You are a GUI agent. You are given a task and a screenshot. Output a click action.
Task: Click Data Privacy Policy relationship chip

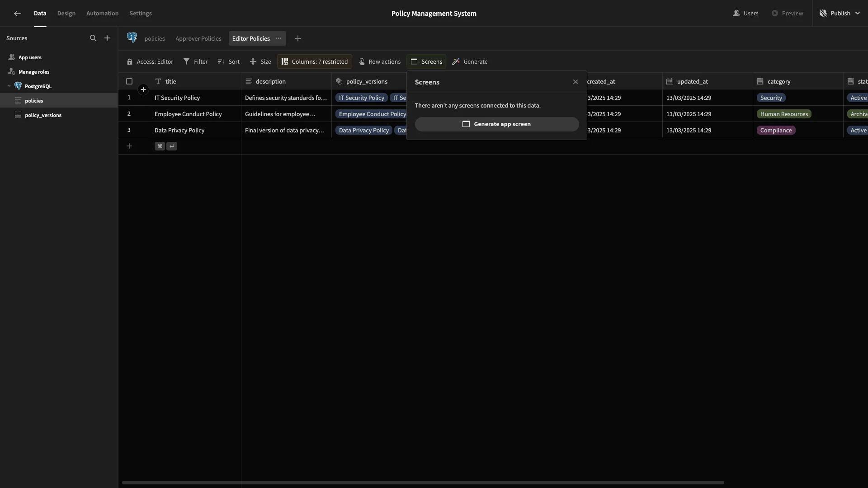click(x=363, y=130)
